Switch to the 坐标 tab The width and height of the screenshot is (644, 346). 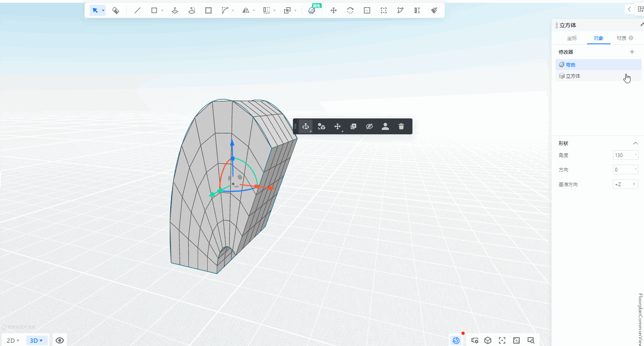572,38
